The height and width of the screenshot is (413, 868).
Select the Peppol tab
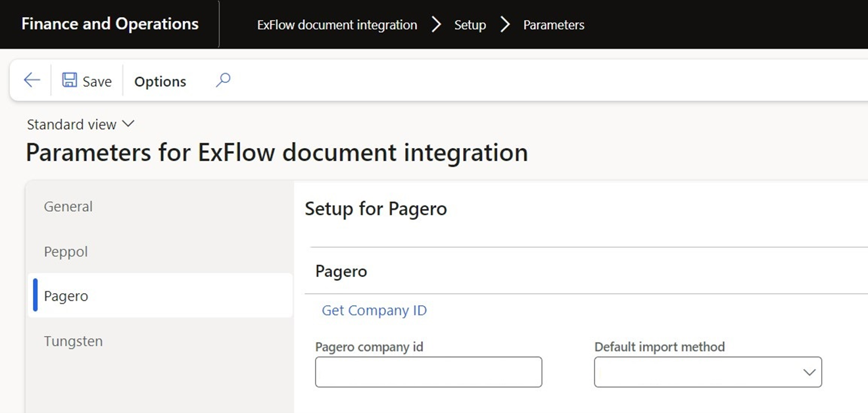[x=160, y=252]
